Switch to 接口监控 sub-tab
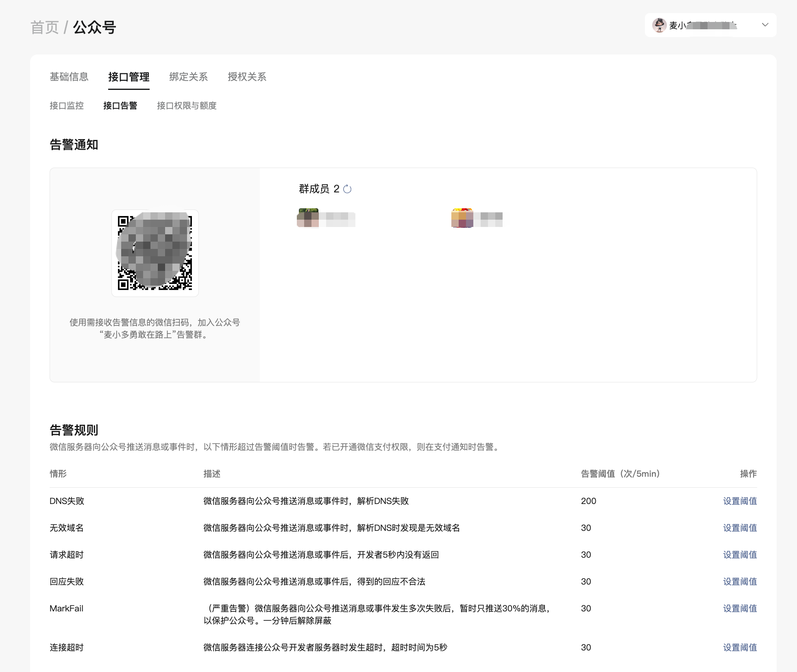Image resolution: width=797 pixels, height=672 pixels. [67, 106]
